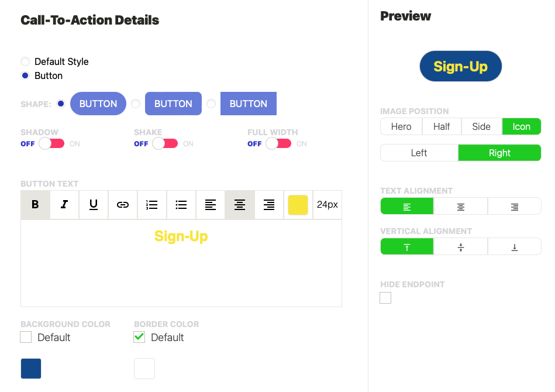Select the Default Style radio option
Viewport: 555px width, 392px height.
pyautogui.click(x=25, y=61)
